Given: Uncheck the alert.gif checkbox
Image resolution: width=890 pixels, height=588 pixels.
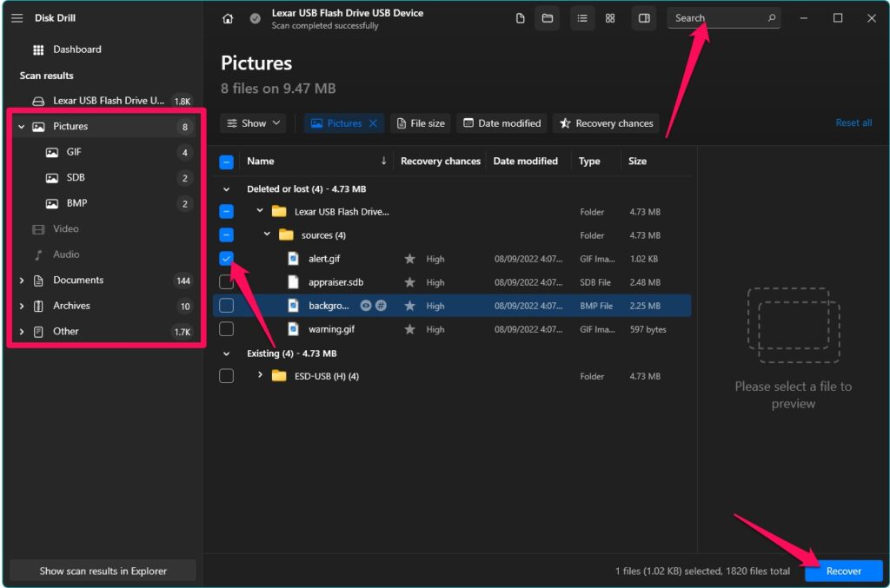Looking at the screenshot, I should point(227,258).
